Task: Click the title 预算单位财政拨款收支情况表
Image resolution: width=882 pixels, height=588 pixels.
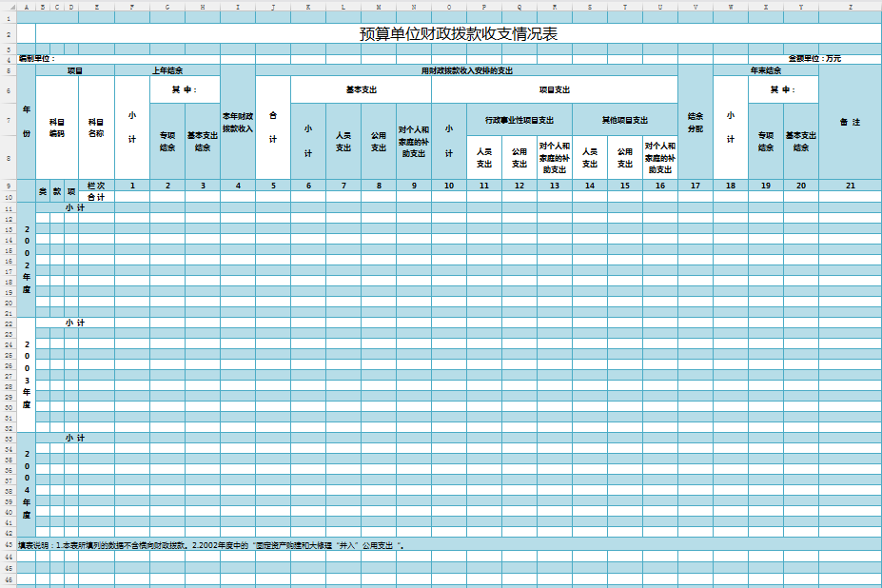Action: (458, 34)
